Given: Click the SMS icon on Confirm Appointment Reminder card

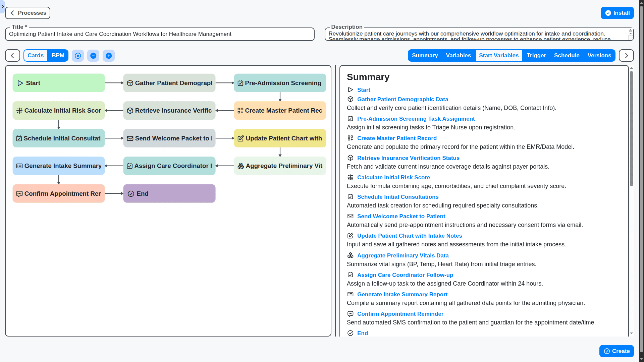Looking at the screenshot, I should click(x=19, y=193).
